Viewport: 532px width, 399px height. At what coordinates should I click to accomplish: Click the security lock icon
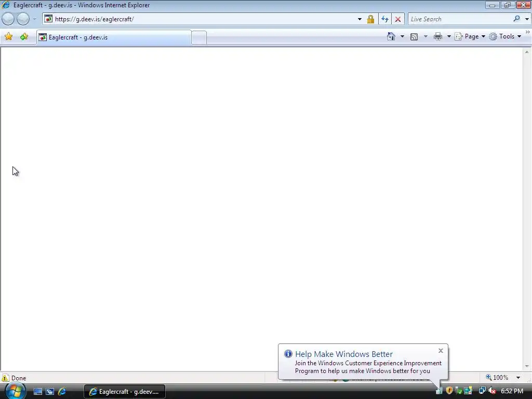tap(370, 19)
